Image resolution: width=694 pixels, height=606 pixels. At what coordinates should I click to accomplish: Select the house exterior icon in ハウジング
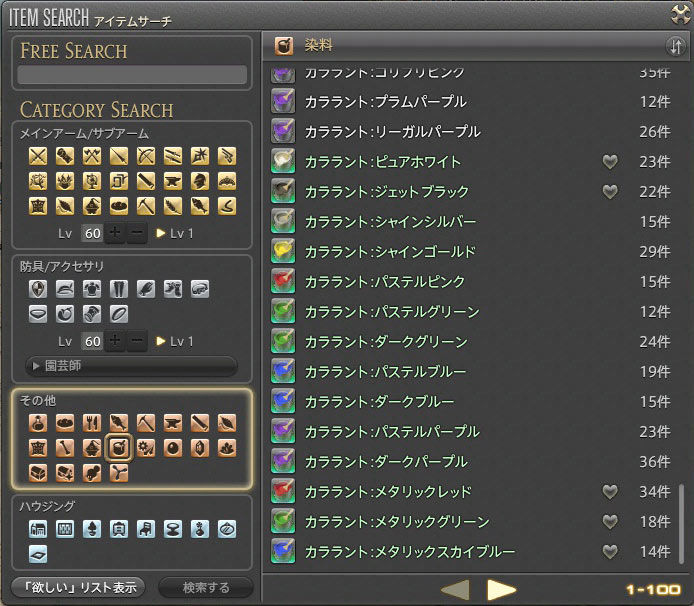[x=38, y=529]
